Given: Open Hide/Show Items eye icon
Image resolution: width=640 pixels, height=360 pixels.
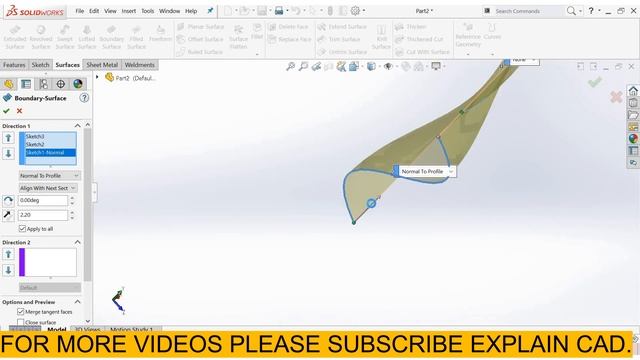Looking at the screenshot, I should coord(388,66).
